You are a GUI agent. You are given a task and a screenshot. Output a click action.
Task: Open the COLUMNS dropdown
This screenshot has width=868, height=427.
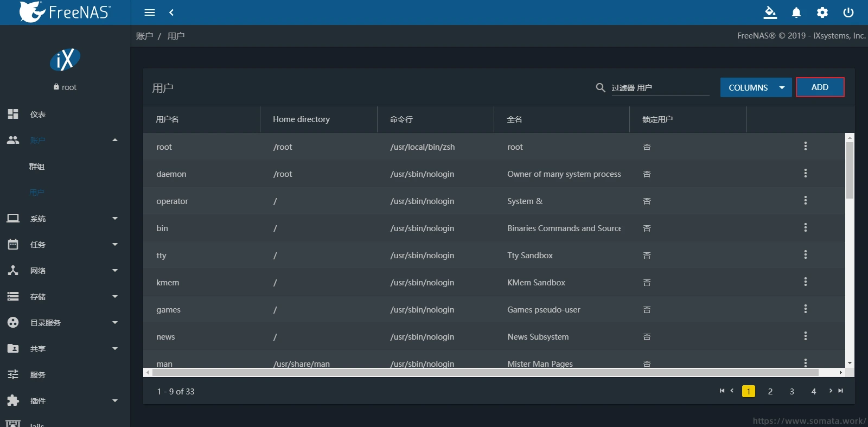click(756, 87)
